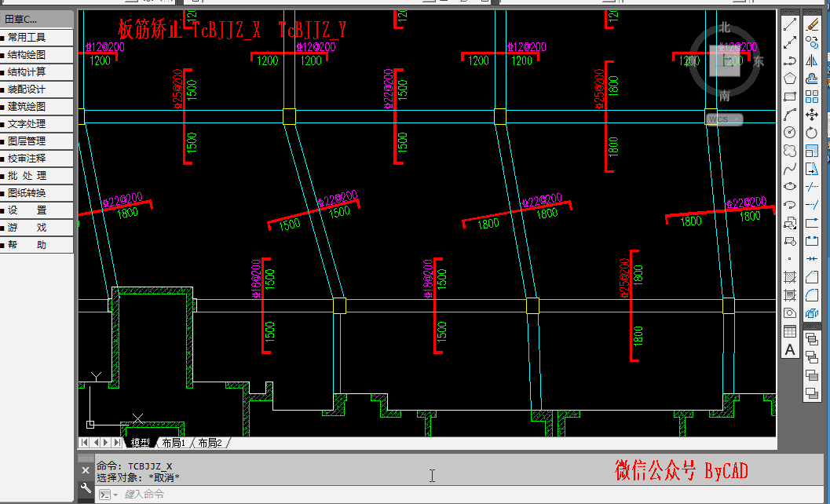Select the Rectangle tool

[790, 97]
